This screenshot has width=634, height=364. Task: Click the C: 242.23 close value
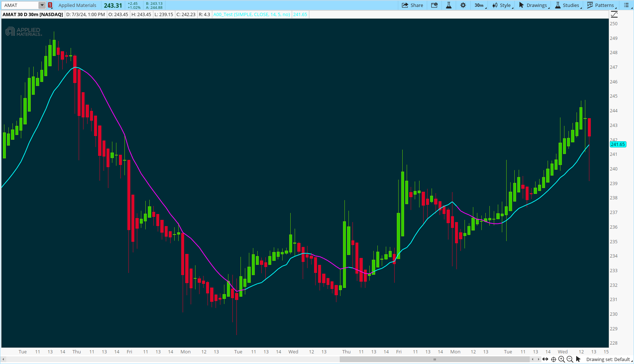[186, 14]
